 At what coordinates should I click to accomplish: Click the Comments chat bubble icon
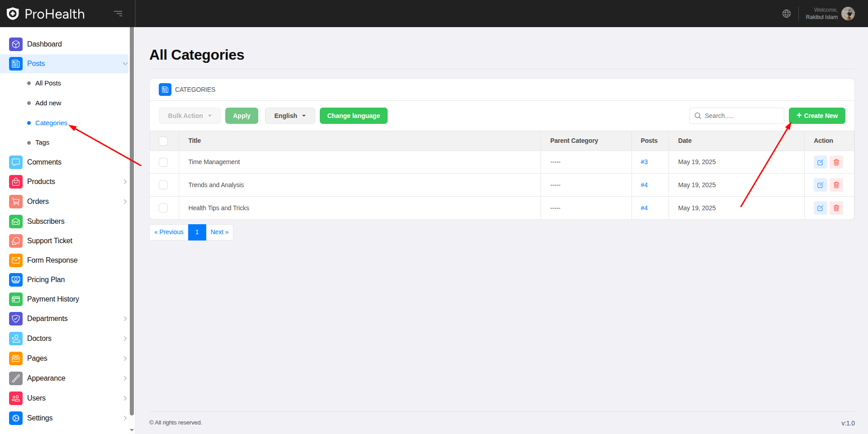(x=16, y=162)
